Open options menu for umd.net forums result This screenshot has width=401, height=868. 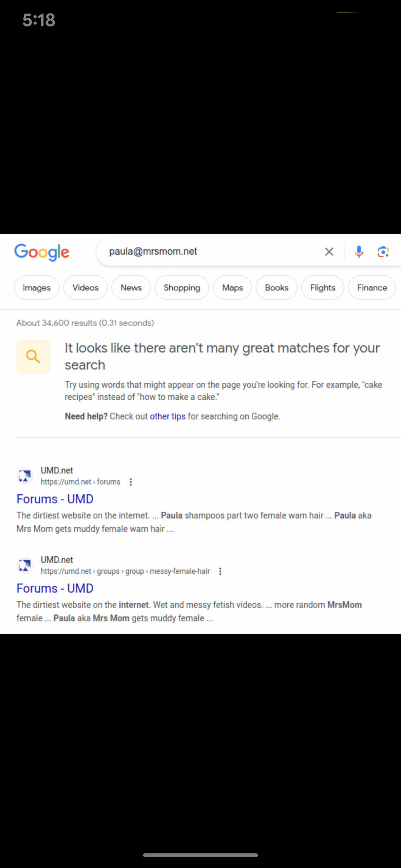(x=131, y=482)
